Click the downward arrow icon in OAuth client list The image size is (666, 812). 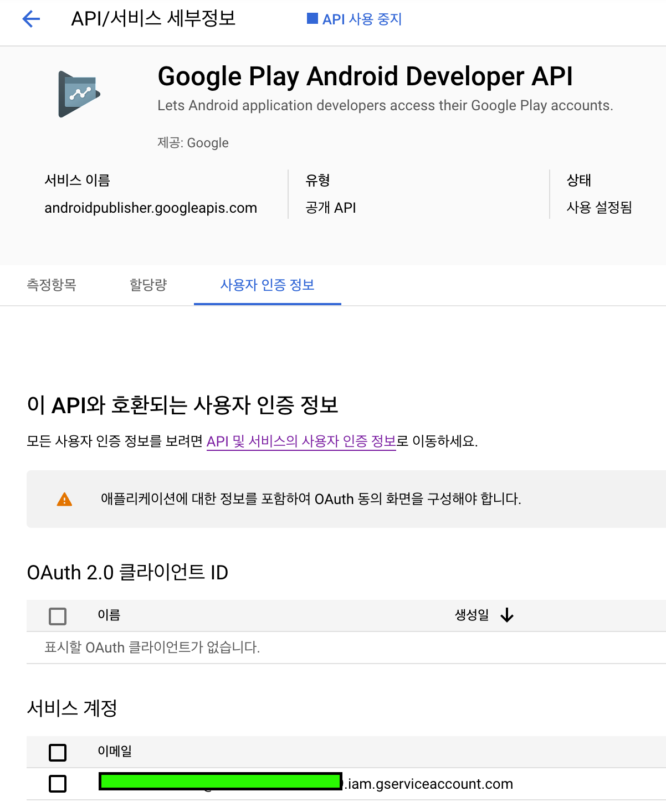507,615
